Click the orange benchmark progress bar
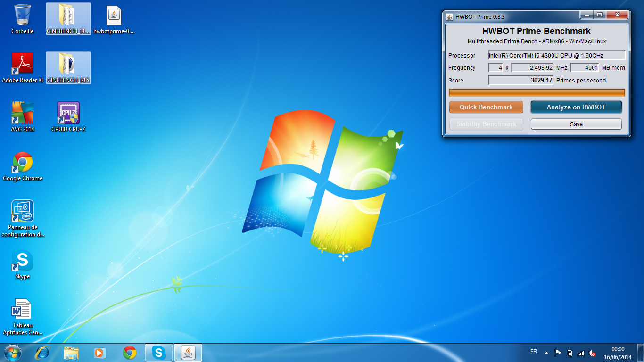The image size is (644, 362). [537, 92]
